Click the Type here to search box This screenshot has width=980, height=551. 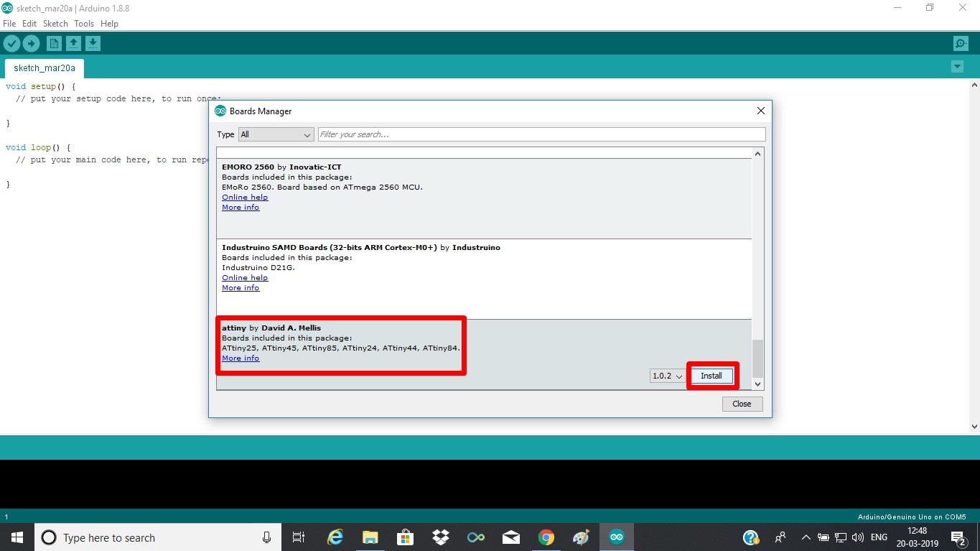tap(158, 537)
